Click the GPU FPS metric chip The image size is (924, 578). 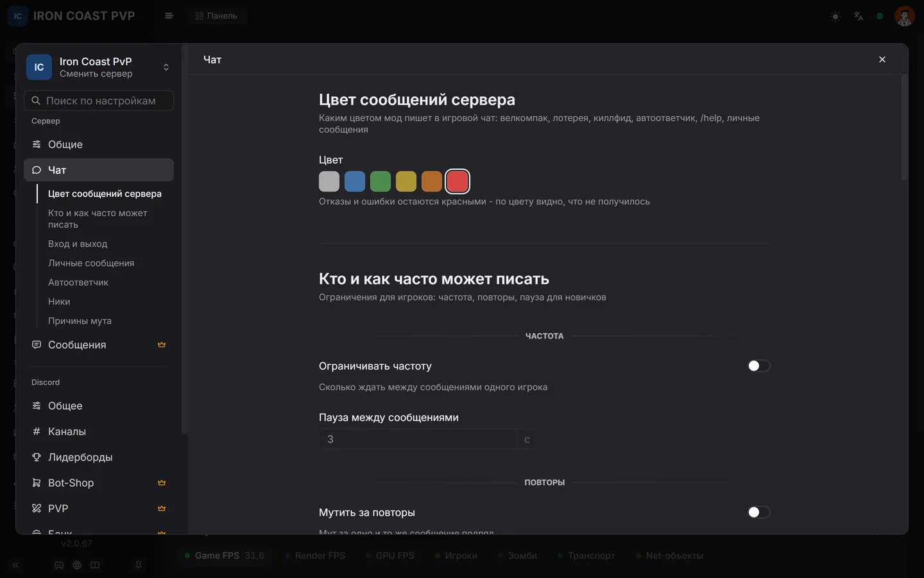point(390,556)
